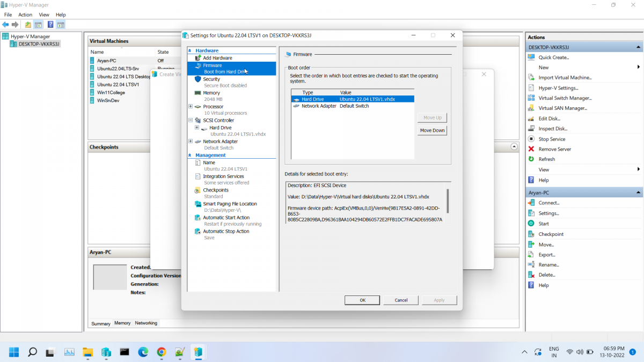Click Start under Aryan-PC actions
The height and width of the screenshot is (362, 644).
543,224
